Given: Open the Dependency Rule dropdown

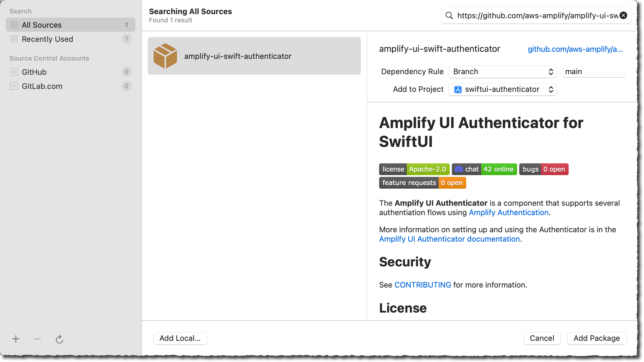Looking at the screenshot, I should pos(502,72).
